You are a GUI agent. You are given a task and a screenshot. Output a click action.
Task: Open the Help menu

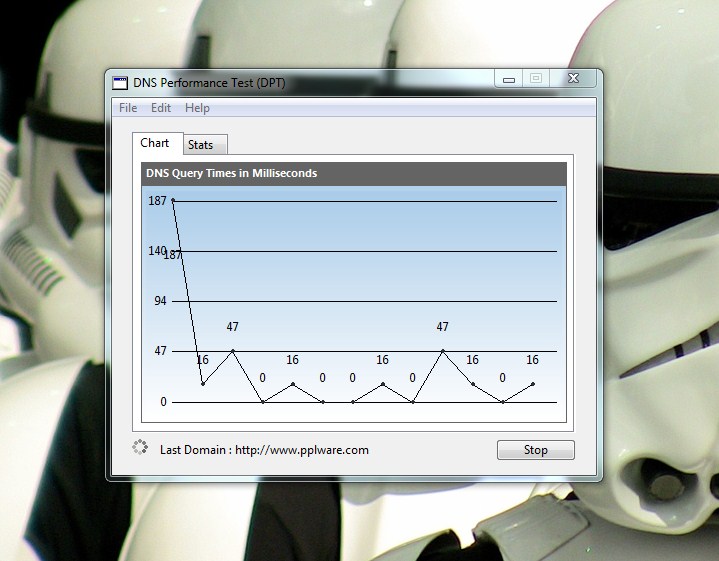pyautogui.click(x=197, y=108)
